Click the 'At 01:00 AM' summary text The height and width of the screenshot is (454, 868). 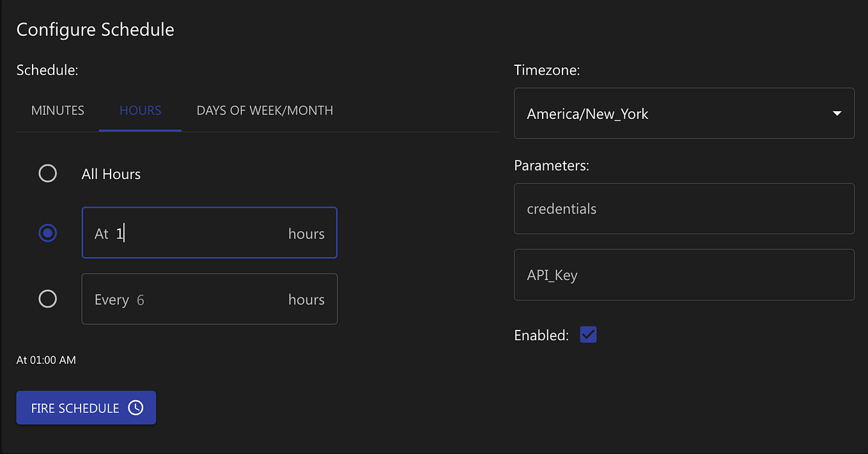point(45,360)
